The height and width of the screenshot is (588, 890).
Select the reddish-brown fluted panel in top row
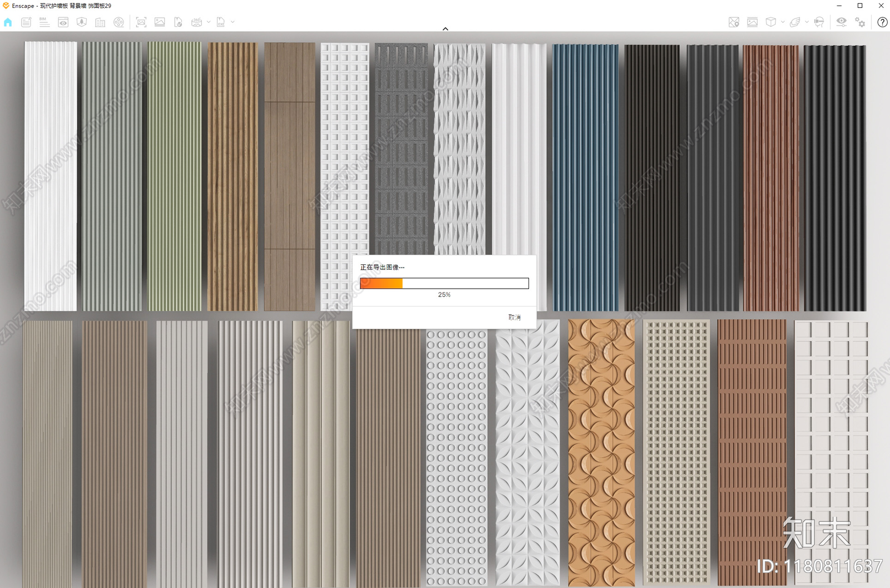coord(771,178)
